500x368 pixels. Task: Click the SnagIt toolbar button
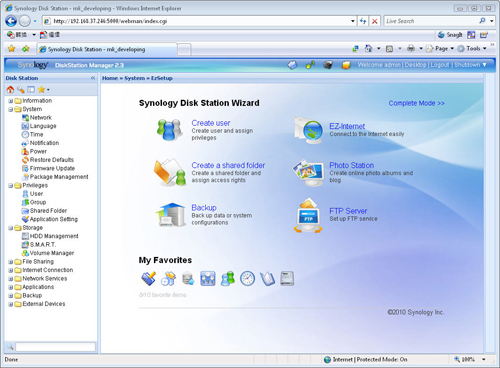(450, 35)
